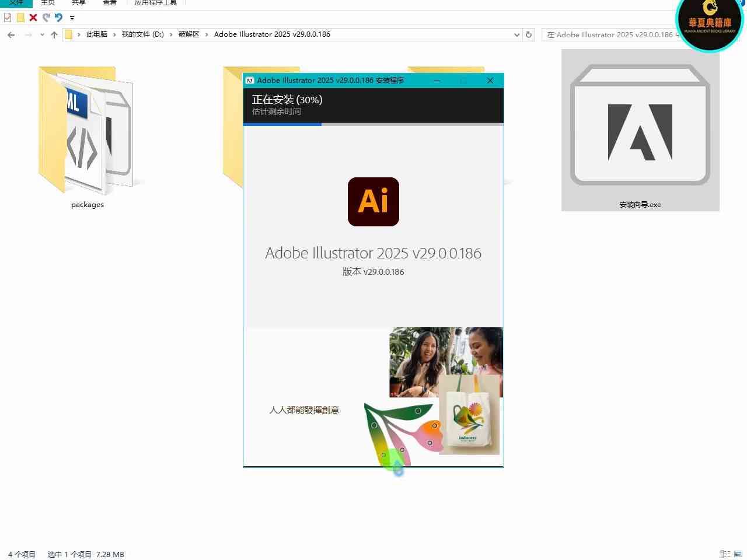This screenshot has height=560, width=747.
Task: Click the Adobe Illustrator 2025 v29.0.0.186 heading
Action: [373, 253]
